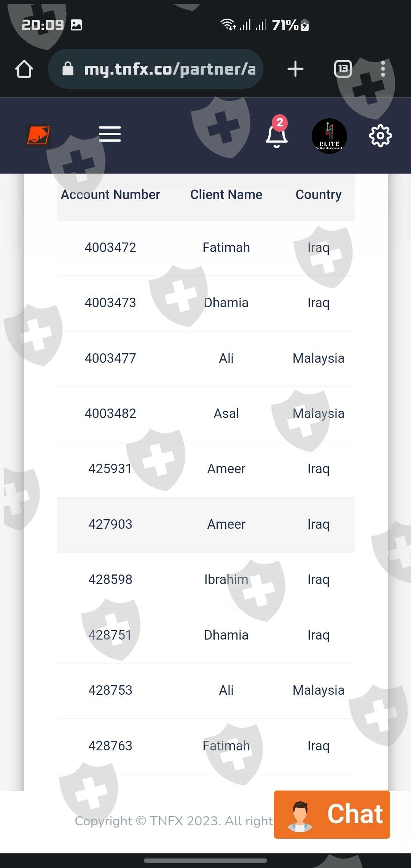
Task: Sort by Country column header
Action: click(319, 195)
